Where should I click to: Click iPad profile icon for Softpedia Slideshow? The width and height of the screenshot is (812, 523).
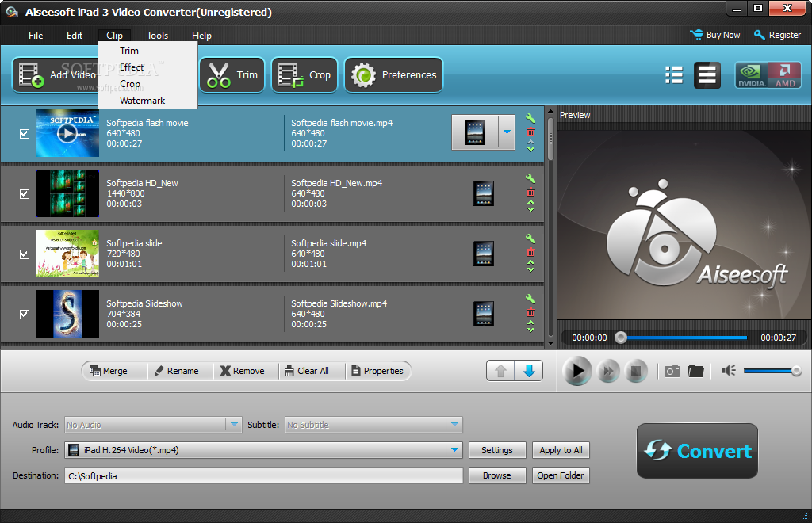click(x=483, y=314)
